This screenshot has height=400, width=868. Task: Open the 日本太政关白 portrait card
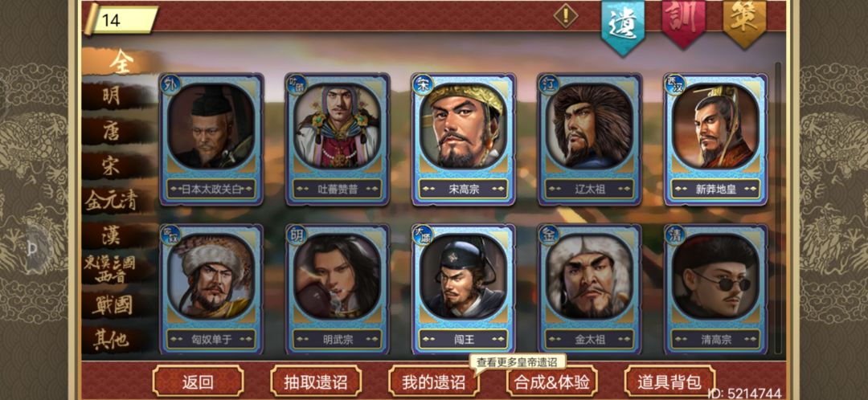coord(211,140)
